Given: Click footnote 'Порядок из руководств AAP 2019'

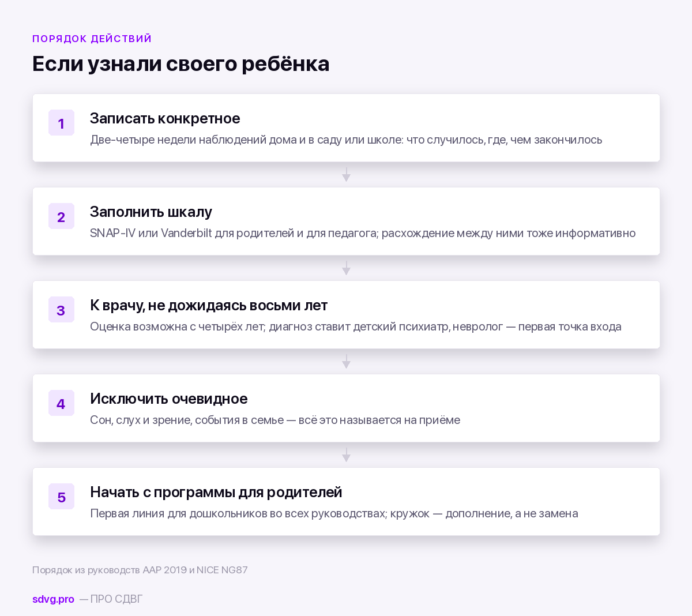Looking at the screenshot, I should point(140,570).
